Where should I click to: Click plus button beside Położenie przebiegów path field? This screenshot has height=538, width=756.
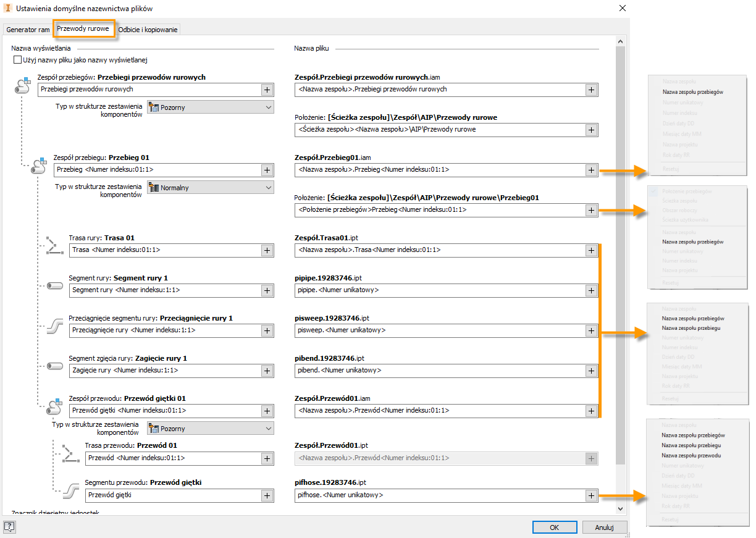tap(591, 210)
